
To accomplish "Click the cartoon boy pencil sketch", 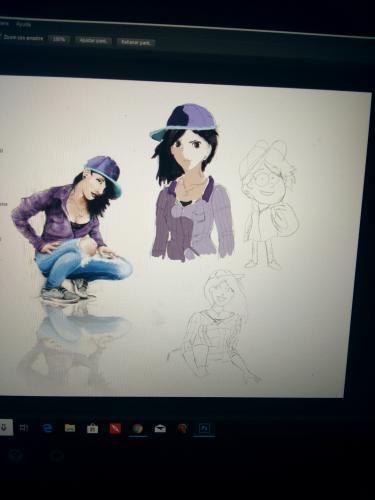I will click(x=269, y=204).
